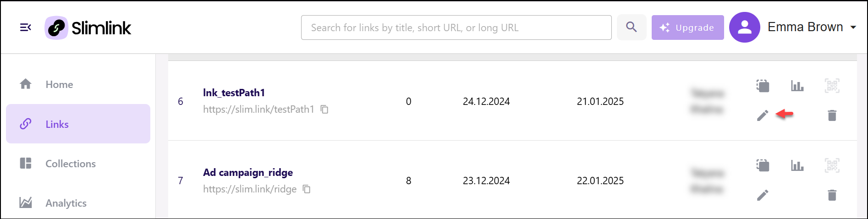The height and width of the screenshot is (219, 868).
Task: Edit the Ad campaign_ridge link
Action: (763, 195)
